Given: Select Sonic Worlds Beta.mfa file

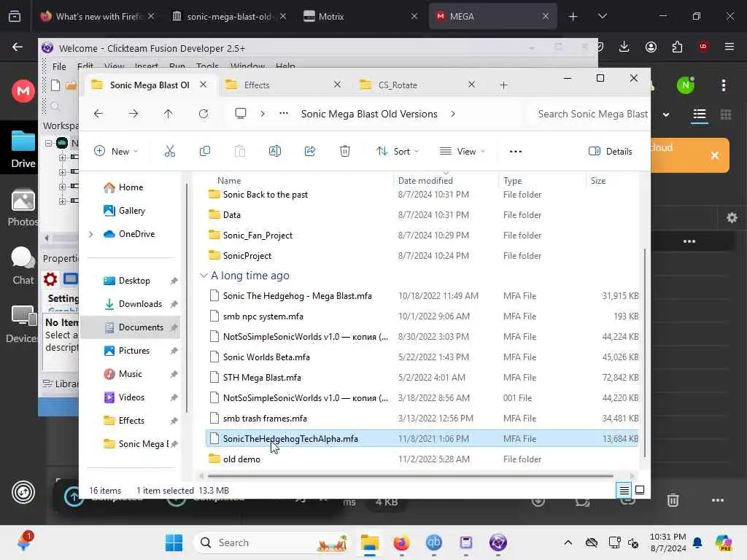Looking at the screenshot, I should coord(422,357).
